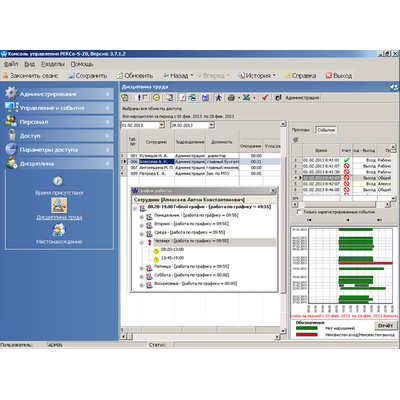Click Подразделение column header

[190, 142]
